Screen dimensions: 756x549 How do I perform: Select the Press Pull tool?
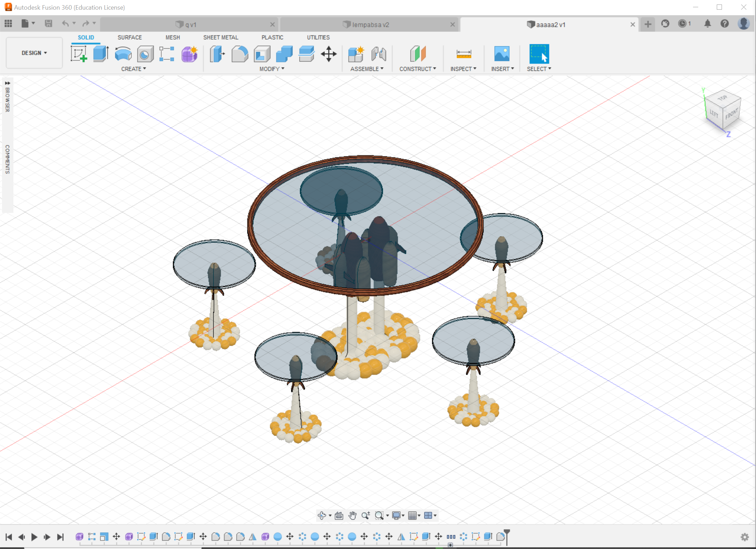(x=217, y=54)
